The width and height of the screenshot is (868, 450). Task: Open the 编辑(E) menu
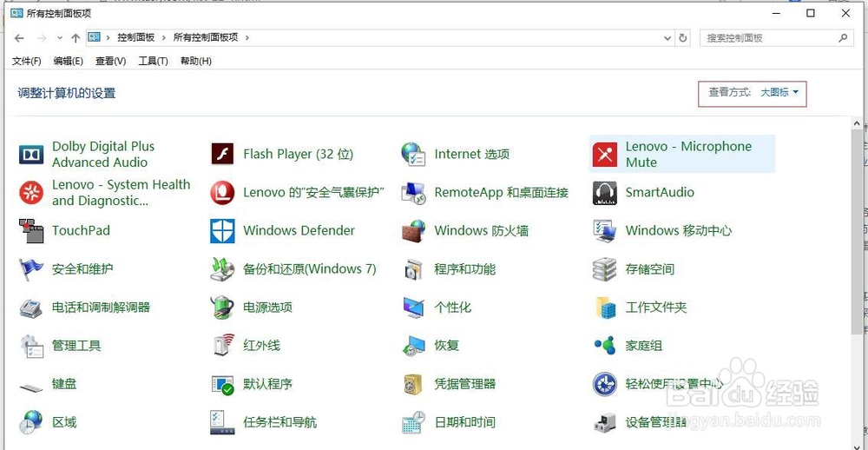68,61
